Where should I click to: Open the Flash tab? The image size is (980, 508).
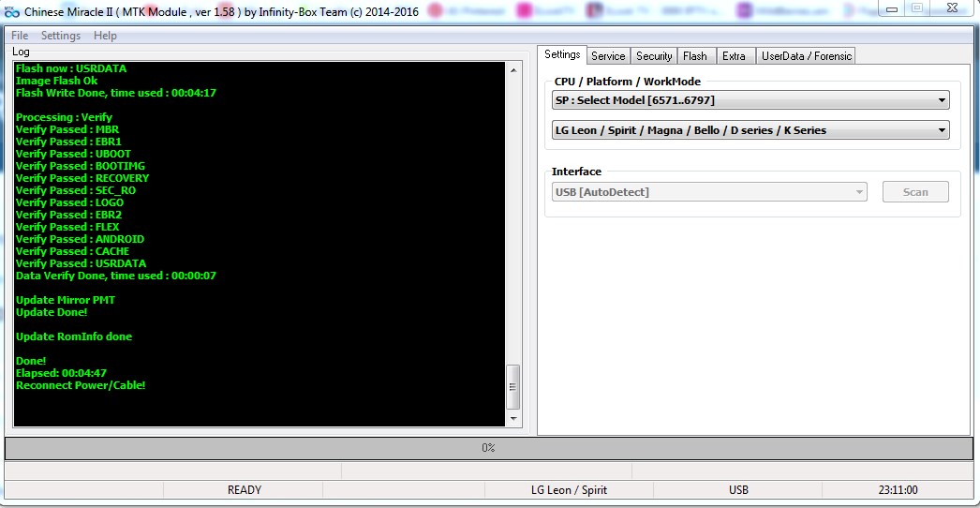[695, 56]
